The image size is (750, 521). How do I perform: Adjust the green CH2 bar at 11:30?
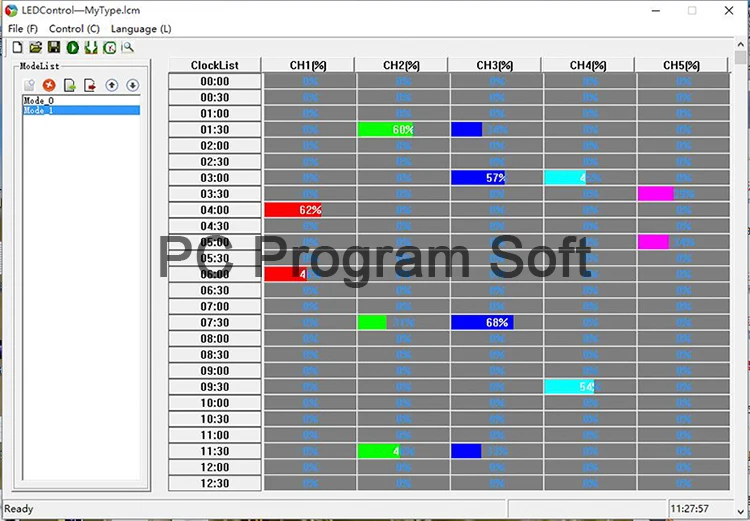point(379,451)
